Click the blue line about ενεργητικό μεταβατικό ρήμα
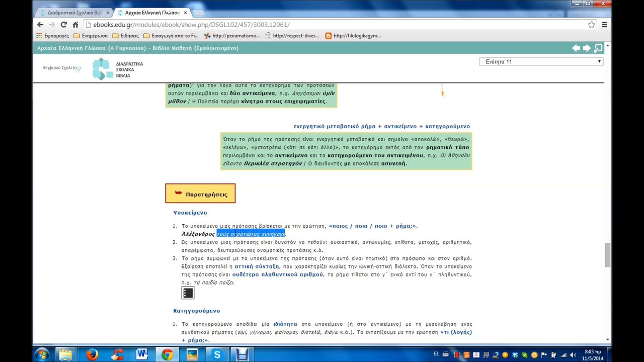This screenshot has height=362, width=644. coord(382,126)
